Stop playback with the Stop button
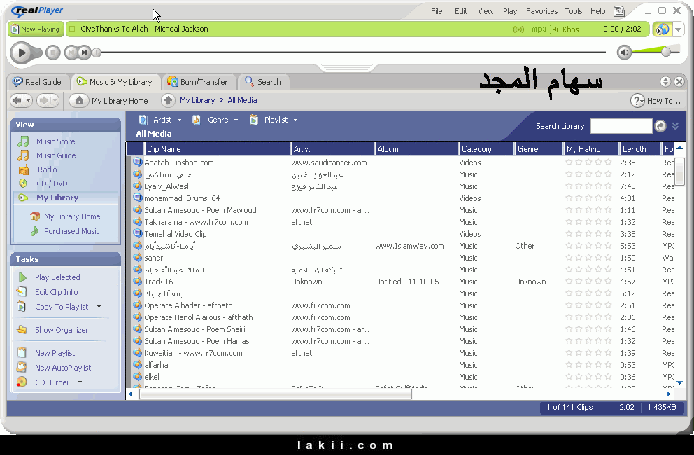 [x=53, y=52]
